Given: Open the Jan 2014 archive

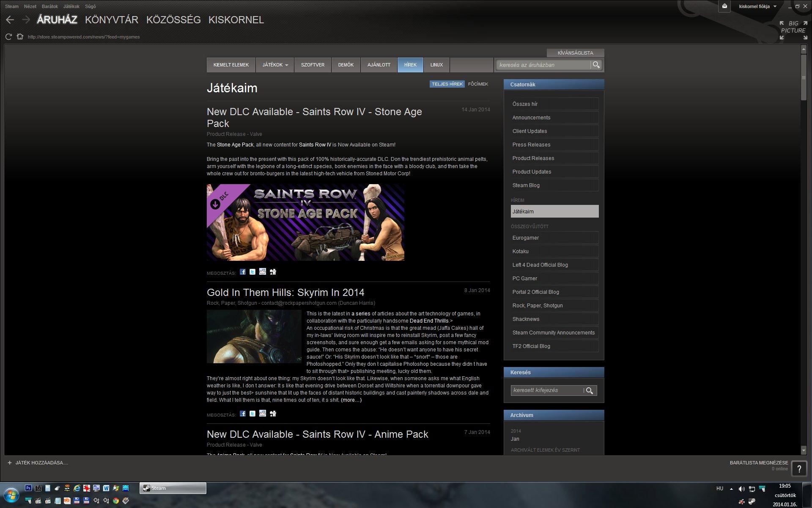Looking at the screenshot, I should click(515, 439).
